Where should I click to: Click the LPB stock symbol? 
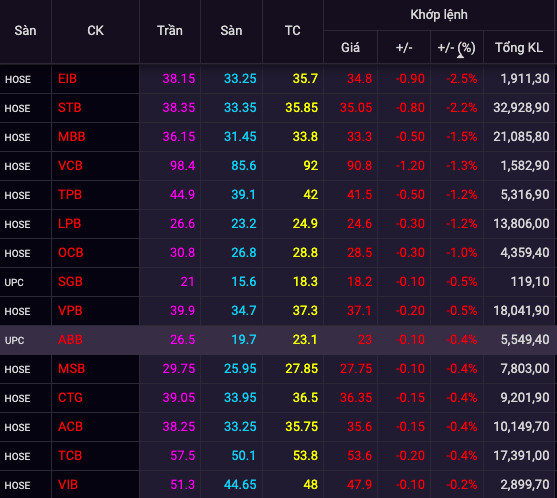[70, 224]
